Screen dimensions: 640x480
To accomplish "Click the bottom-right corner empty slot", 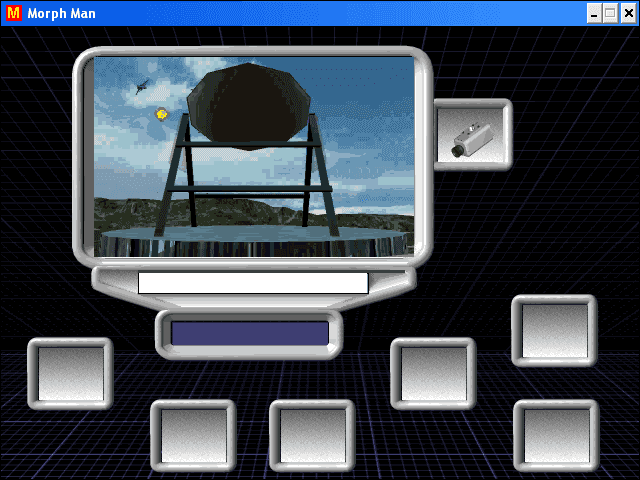I will [x=556, y=436].
